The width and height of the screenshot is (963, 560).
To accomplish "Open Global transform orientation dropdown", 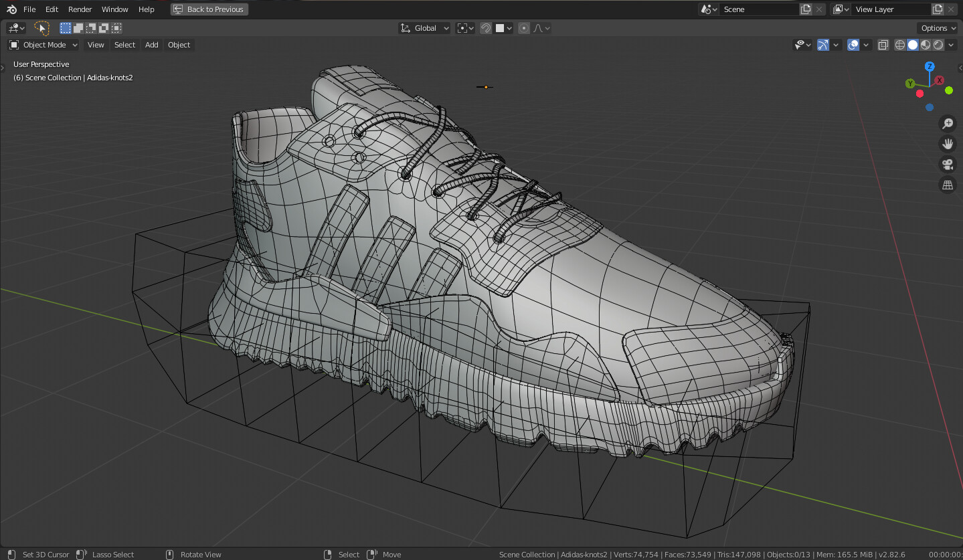I will click(425, 28).
